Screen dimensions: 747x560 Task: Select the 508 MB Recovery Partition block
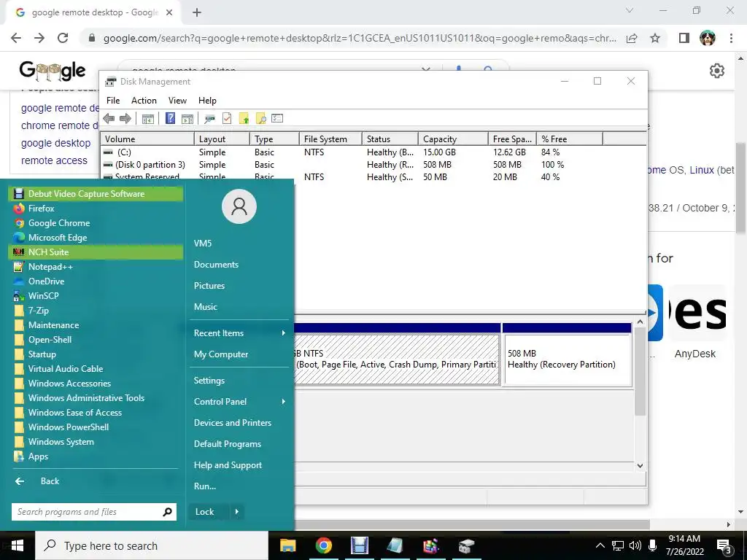[x=567, y=359]
